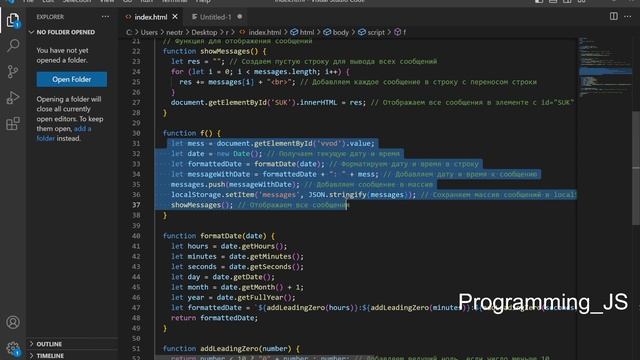Click line number 30 in the gutter
640x360 pixels.
(136, 133)
